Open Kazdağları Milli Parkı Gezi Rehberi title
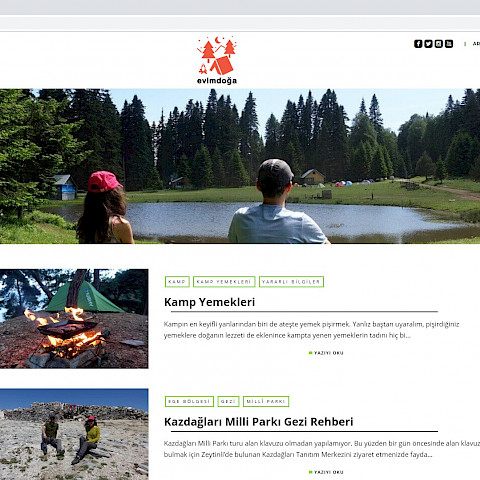 258,422
